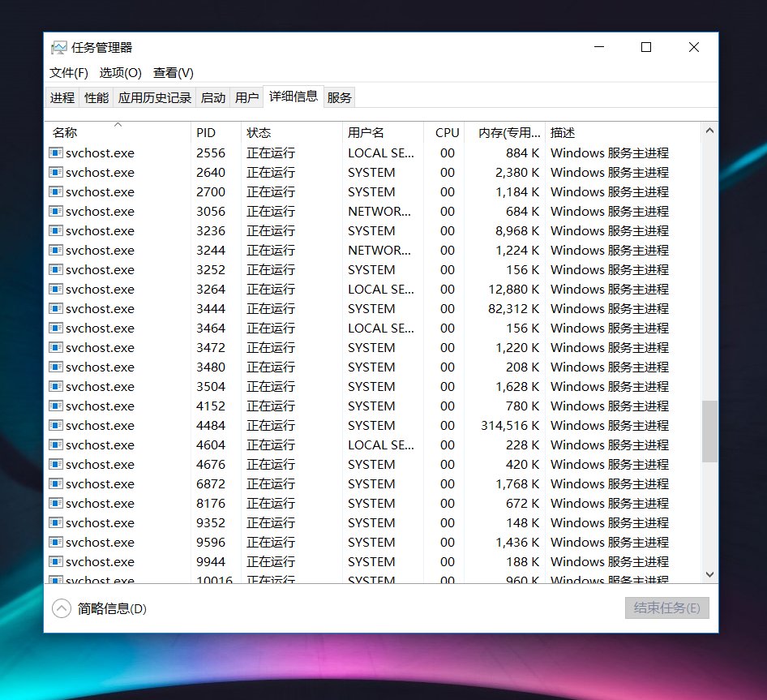The image size is (767, 700).
Task: Click the icon of svchost.exe PID 2556
Action: tap(56, 152)
